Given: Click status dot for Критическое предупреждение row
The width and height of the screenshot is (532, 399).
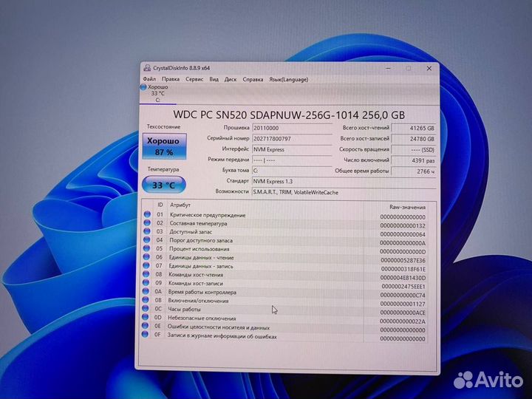Looking at the screenshot, I should click(x=147, y=214).
